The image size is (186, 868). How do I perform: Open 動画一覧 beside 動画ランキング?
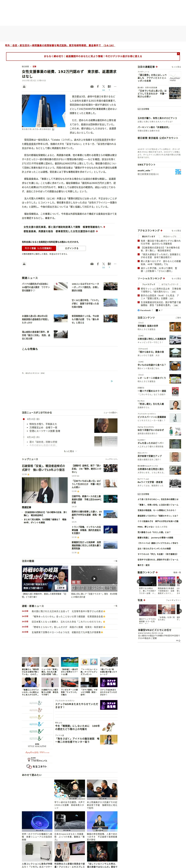pos(177,572)
